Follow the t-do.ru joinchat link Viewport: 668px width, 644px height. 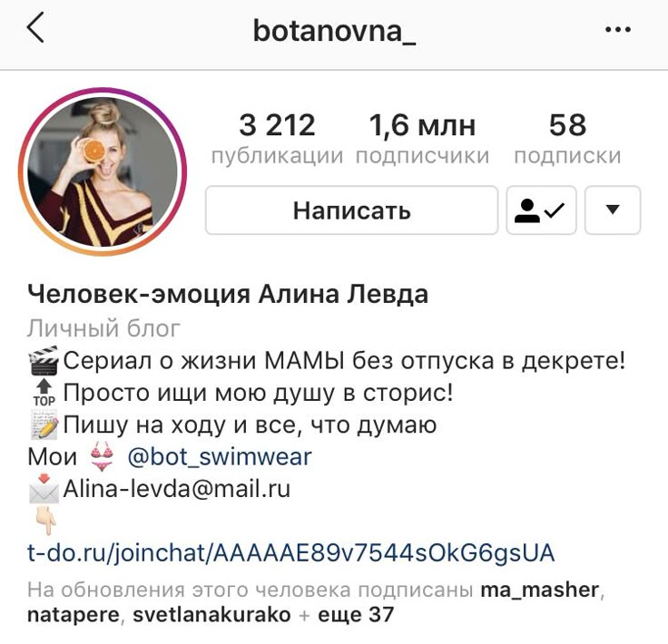291,553
